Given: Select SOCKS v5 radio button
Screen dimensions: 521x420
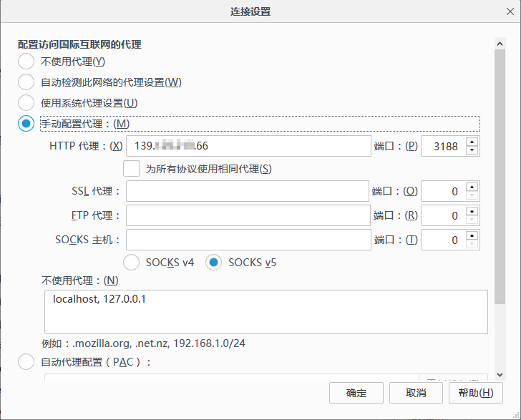Looking at the screenshot, I should point(213,263).
